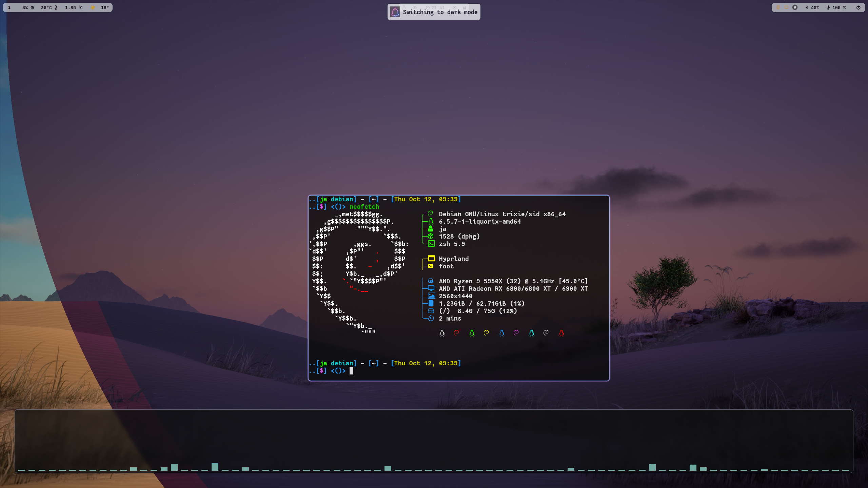Image resolution: width=868 pixels, height=488 pixels.
Task: Click the 30°C temperature module
Action: (49, 7)
